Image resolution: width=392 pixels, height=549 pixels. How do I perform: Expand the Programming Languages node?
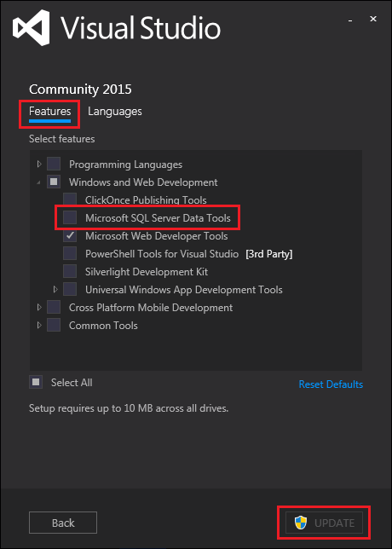coord(39,164)
